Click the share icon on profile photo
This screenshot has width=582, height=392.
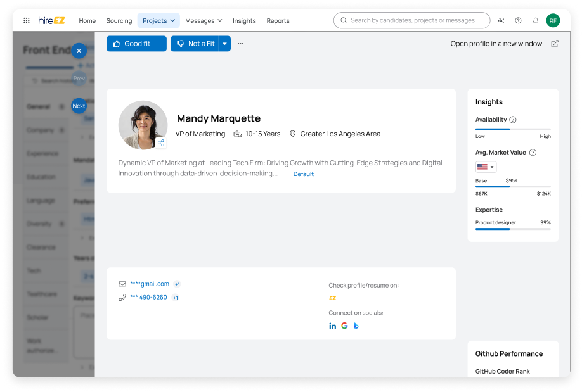point(161,143)
